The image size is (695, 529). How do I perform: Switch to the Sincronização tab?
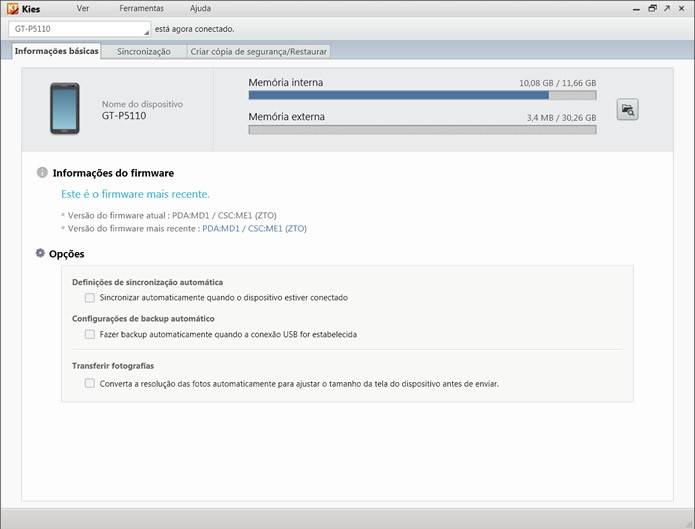144,51
